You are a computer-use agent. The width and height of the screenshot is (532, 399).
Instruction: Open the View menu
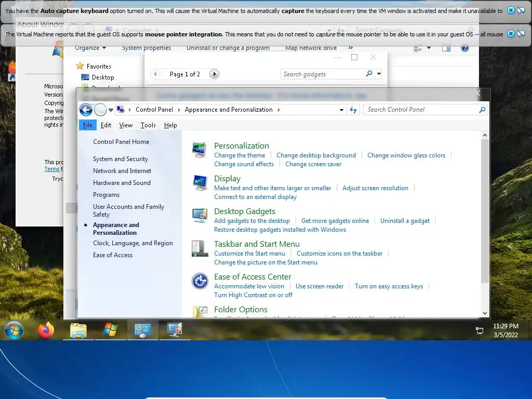126,125
